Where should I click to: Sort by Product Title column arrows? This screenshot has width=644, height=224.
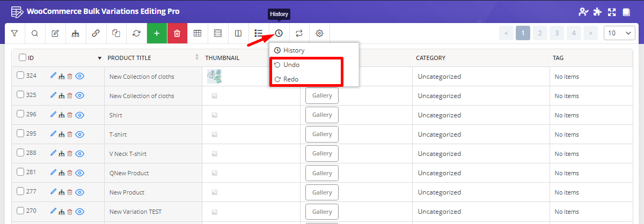click(196, 58)
